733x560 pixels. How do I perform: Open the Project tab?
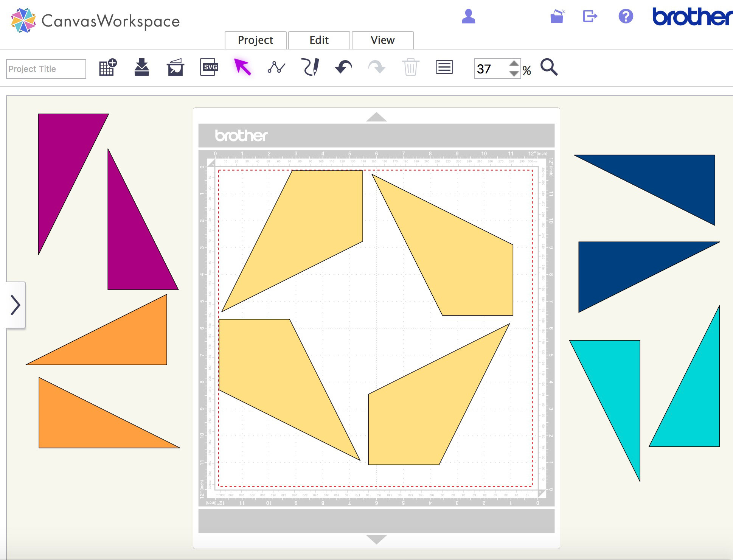pyautogui.click(x=256, y=40)
